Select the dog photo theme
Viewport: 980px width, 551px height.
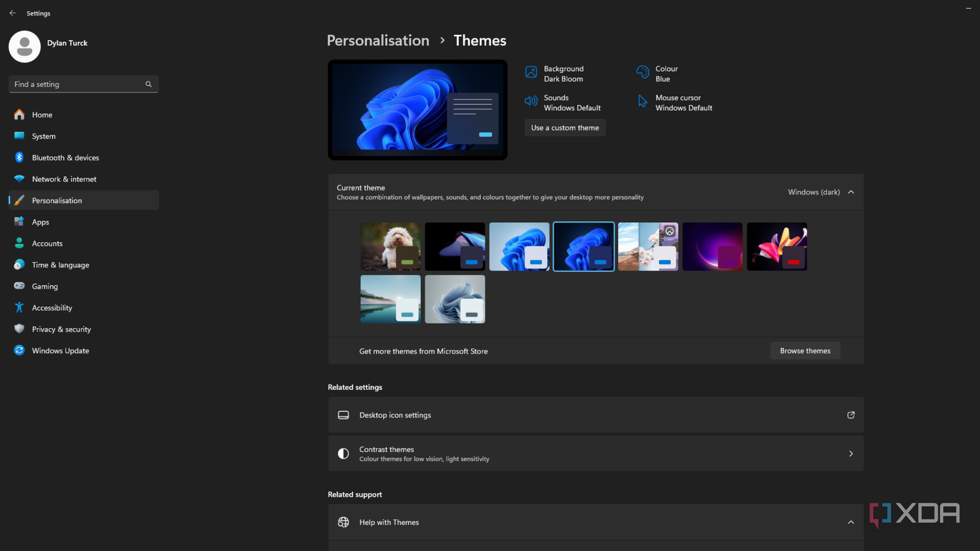[391, 247]
